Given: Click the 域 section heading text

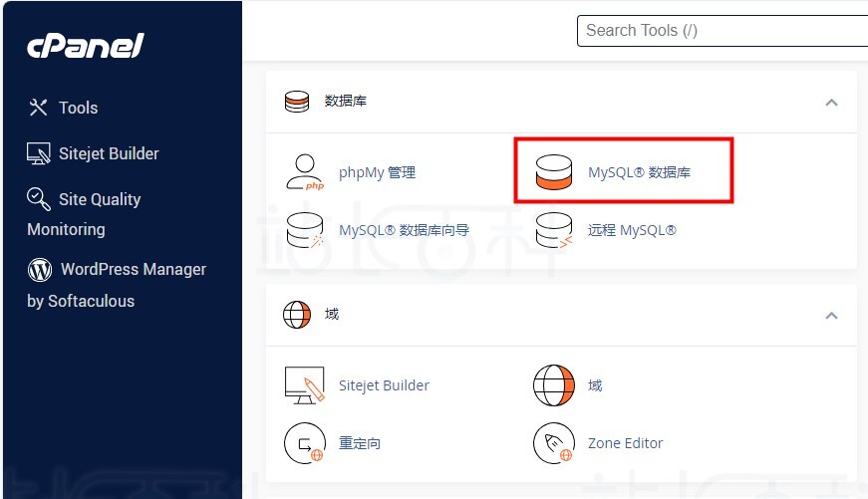Looking at the screenshot, I should pos(332,314).
